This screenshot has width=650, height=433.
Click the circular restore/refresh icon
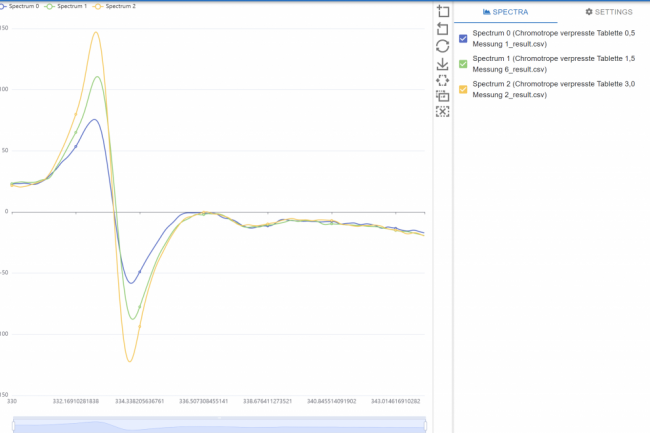pos(443,46)
